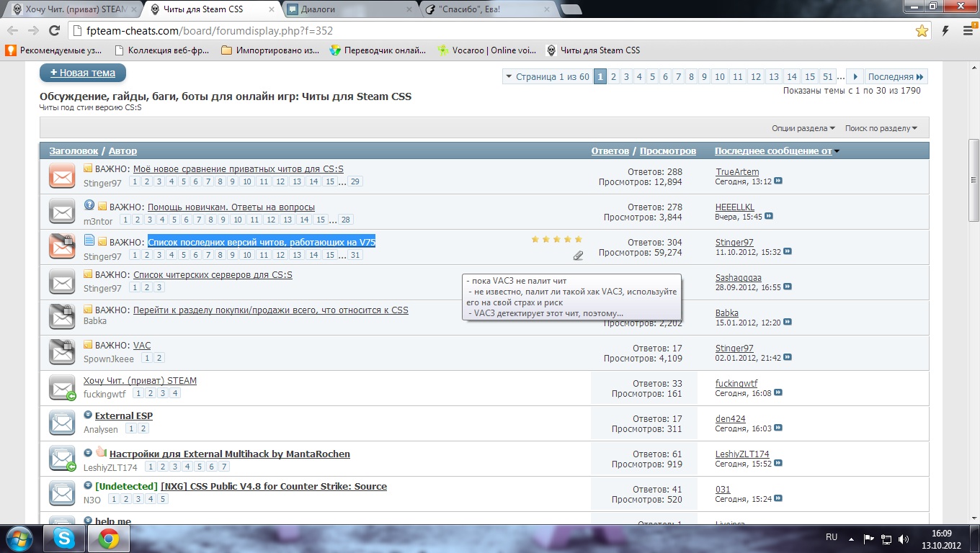This screenshot has width=980, height=553.
Task: Click the "Последнее сообщение от" column header
Action: 773,151
